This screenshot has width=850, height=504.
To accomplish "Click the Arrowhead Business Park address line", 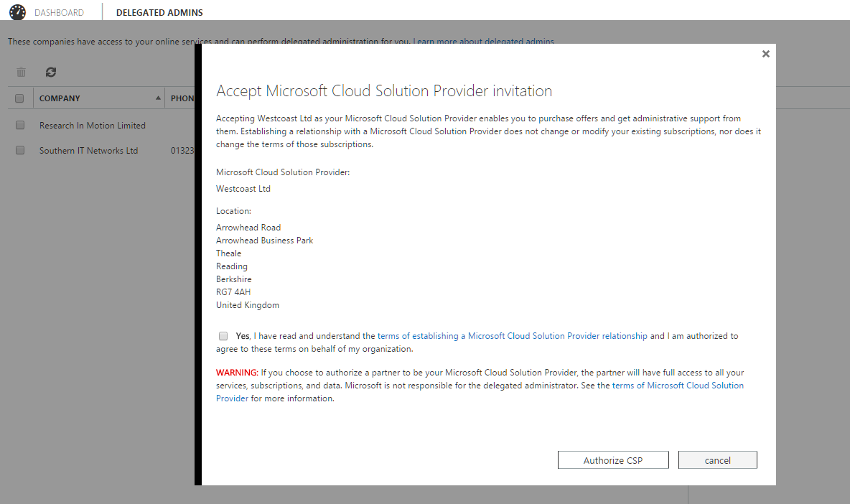I will click(264, 240).
